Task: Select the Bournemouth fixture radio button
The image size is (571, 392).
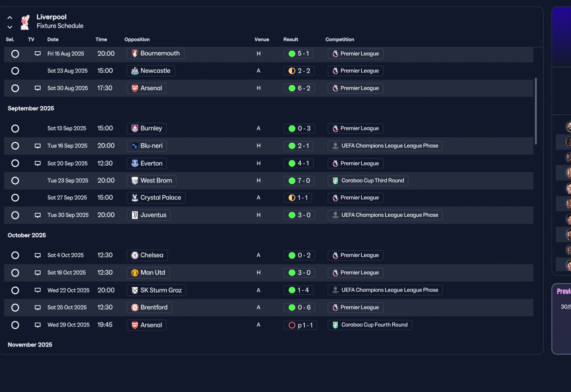Action: pyautogui.click(x=15, y=54)
